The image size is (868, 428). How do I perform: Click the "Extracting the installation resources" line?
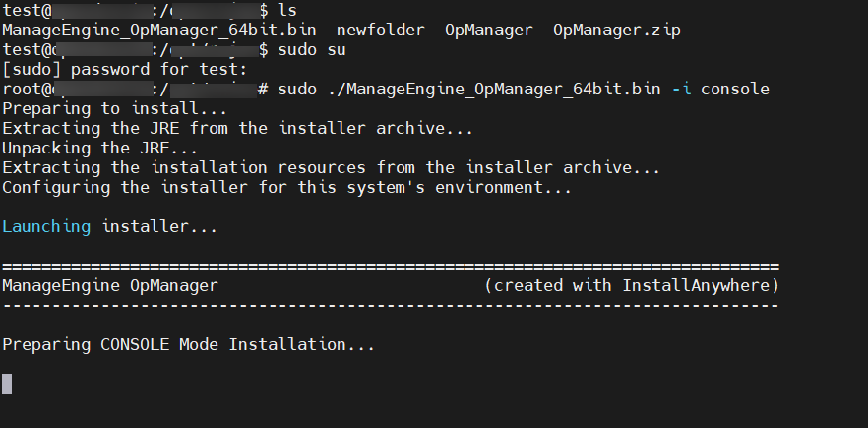(332, 167)
